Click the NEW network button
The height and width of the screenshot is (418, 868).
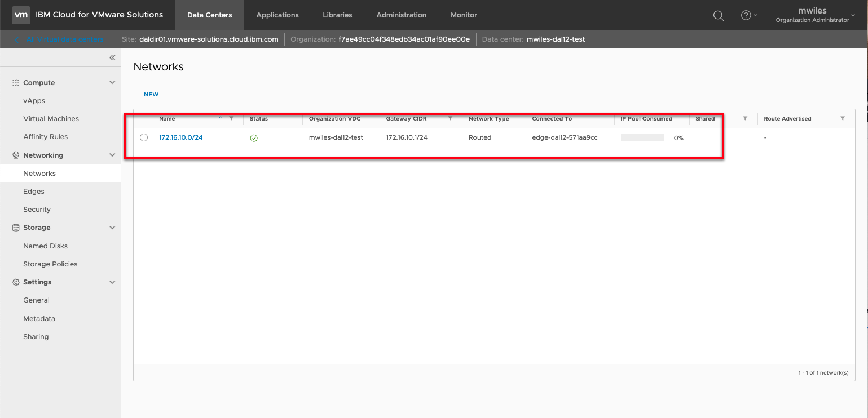pos(151,95)
